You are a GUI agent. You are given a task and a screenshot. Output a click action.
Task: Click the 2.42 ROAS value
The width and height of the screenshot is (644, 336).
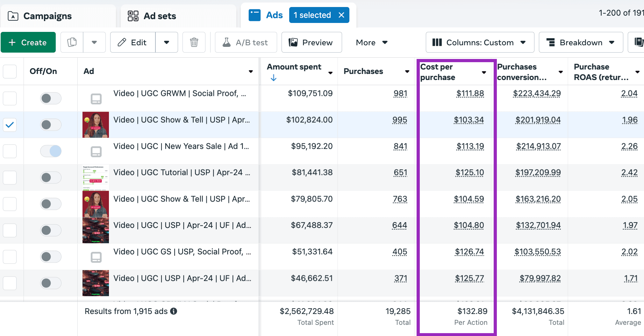pyautogui.click(x=629, y=172)
